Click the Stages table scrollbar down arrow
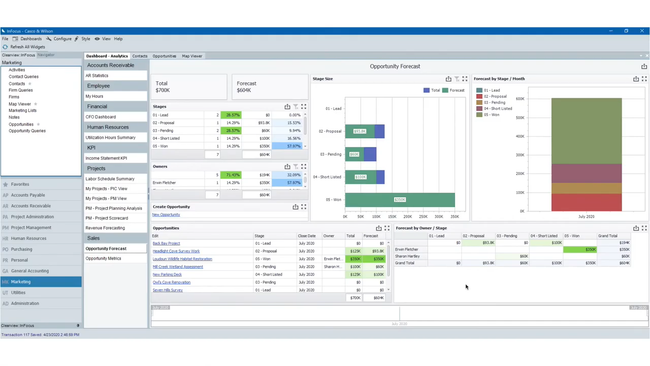The height and width of the screenshot is (366, 650). coord(306,146)
